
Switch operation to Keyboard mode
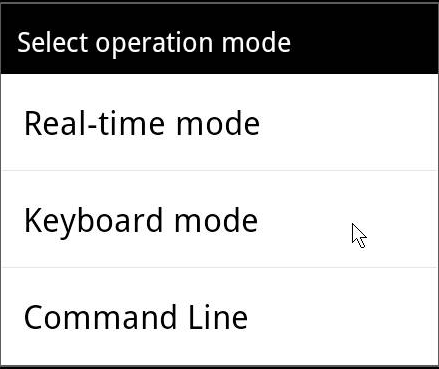[x=219, y=219]
